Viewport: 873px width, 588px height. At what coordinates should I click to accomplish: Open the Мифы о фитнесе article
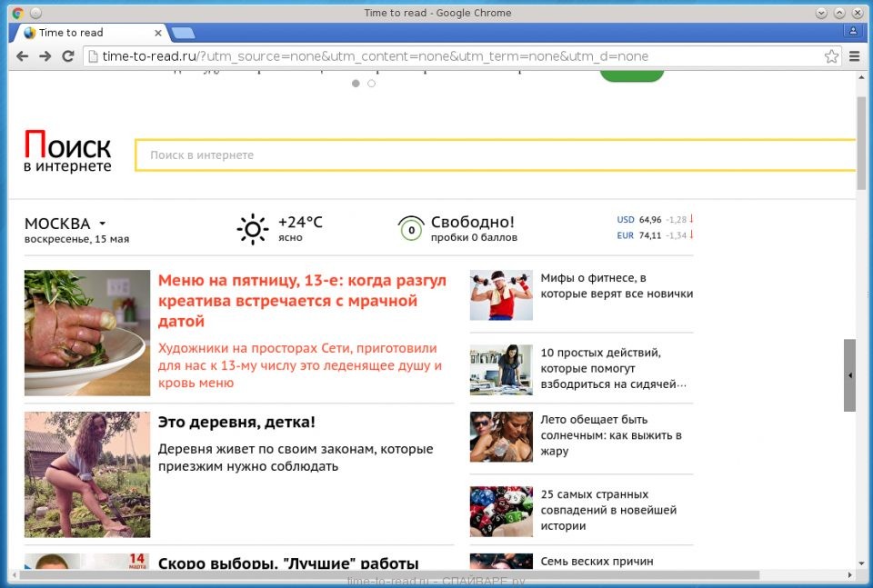pos(617,285)
